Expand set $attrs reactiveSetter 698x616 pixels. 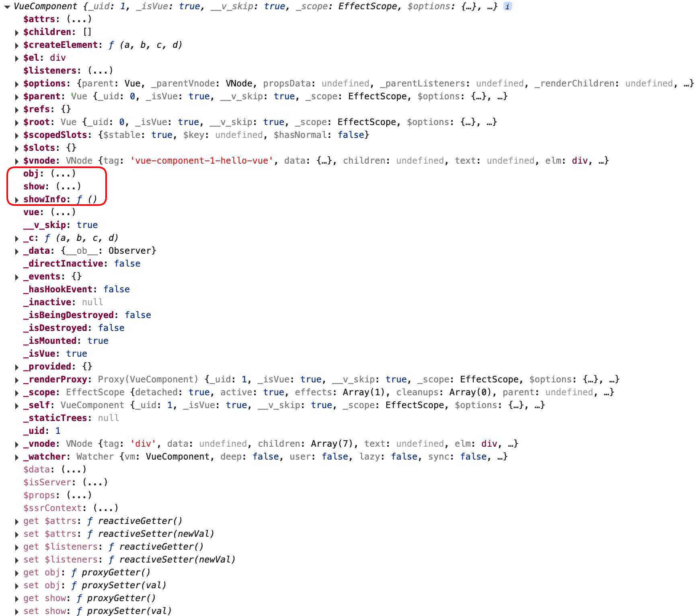tap(16, 534)
